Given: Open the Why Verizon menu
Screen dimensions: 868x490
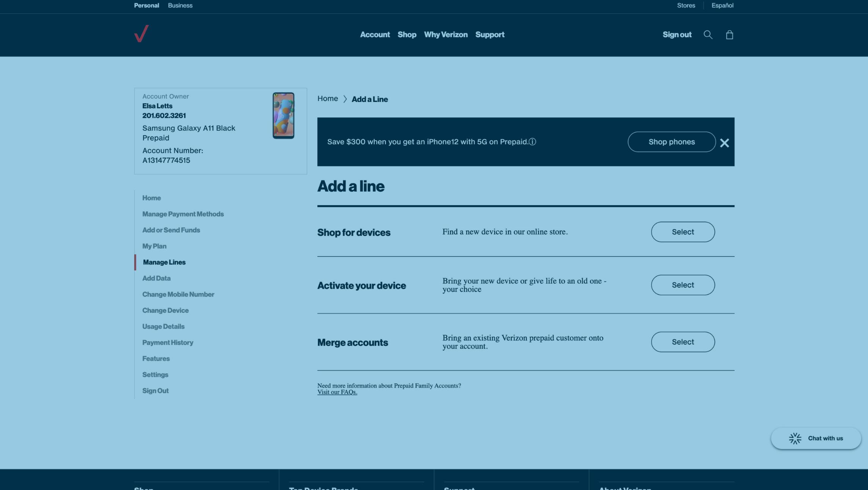Looking at the screenshot, I should click(445, 34).
